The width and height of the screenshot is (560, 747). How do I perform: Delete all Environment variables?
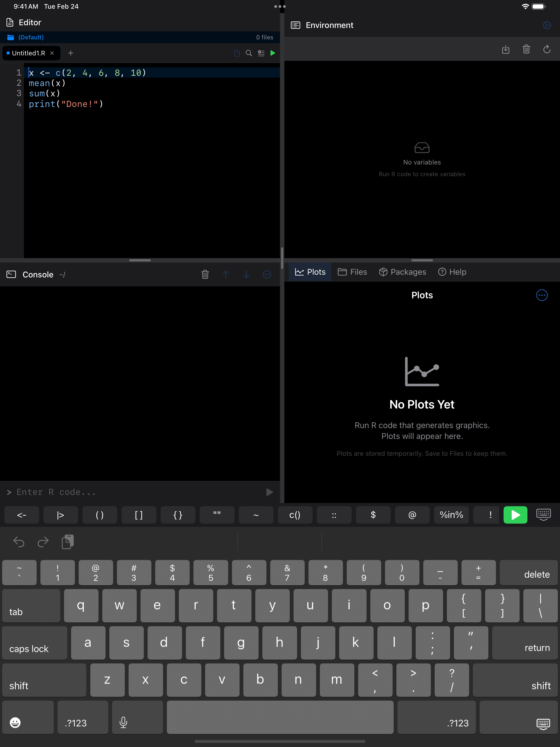click(526, 49)
